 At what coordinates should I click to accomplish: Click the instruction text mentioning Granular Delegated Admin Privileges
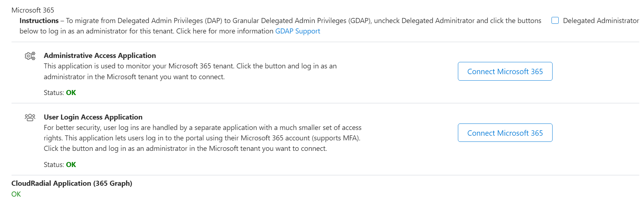click(280, 26)
